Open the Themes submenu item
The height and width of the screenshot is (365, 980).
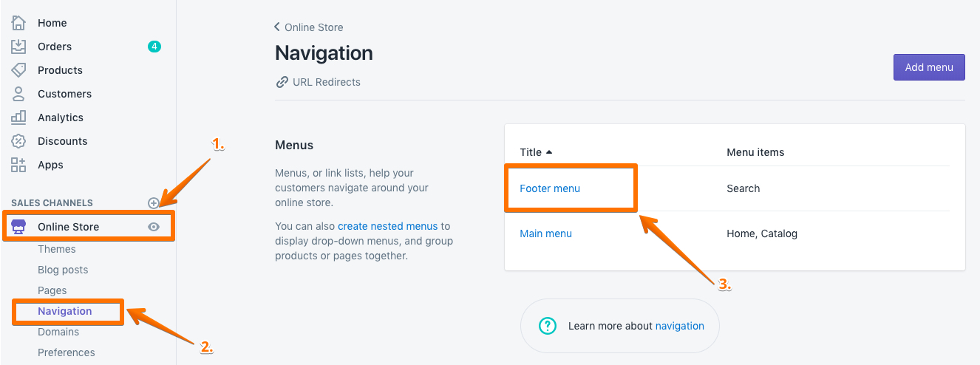click(x=57, y=249)
